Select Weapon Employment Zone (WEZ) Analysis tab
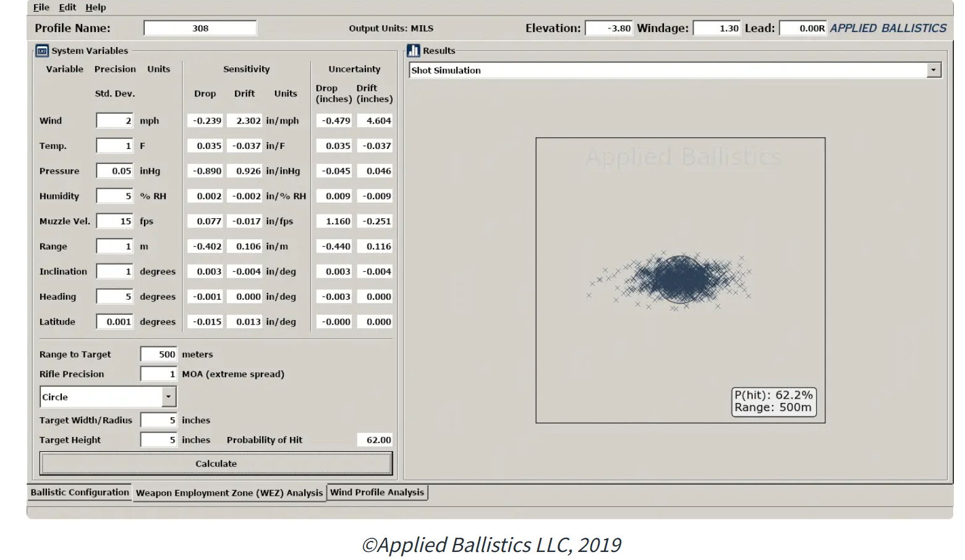 pos(229,493)
